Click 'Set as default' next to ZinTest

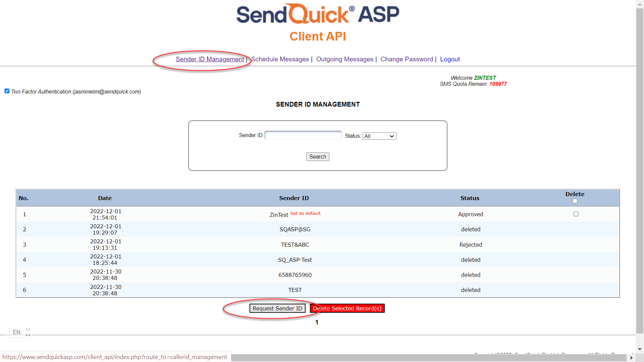305,214
